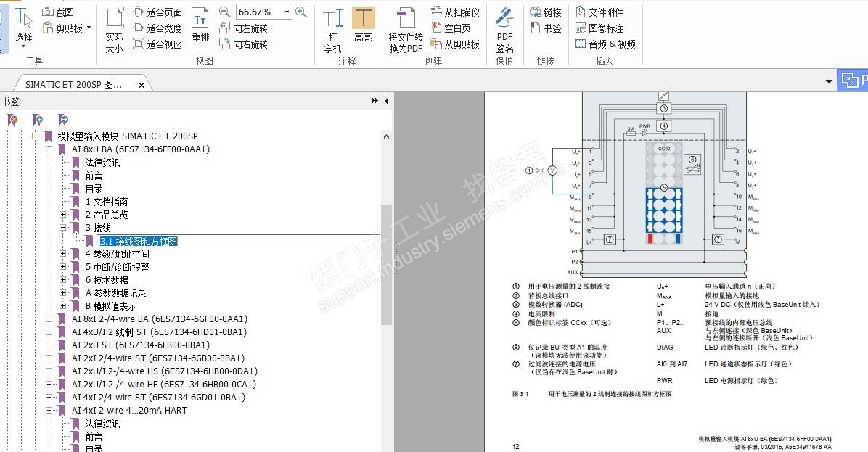
Task: Rotate view 向右旋转
Action: (244, 44)
